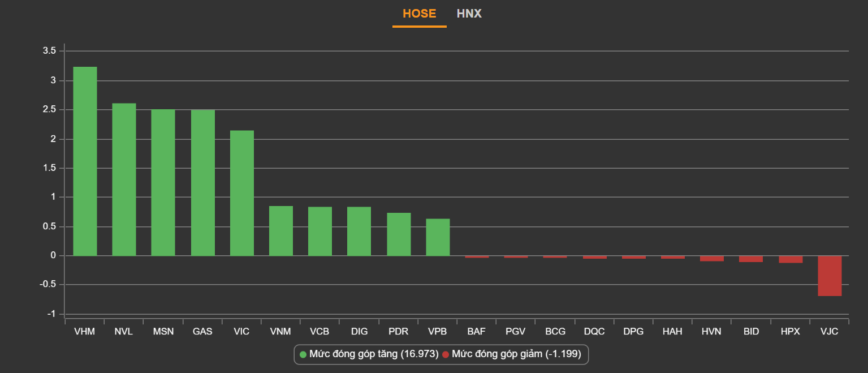Select the VCB bar
868x373 pixels.
point(320,231)
